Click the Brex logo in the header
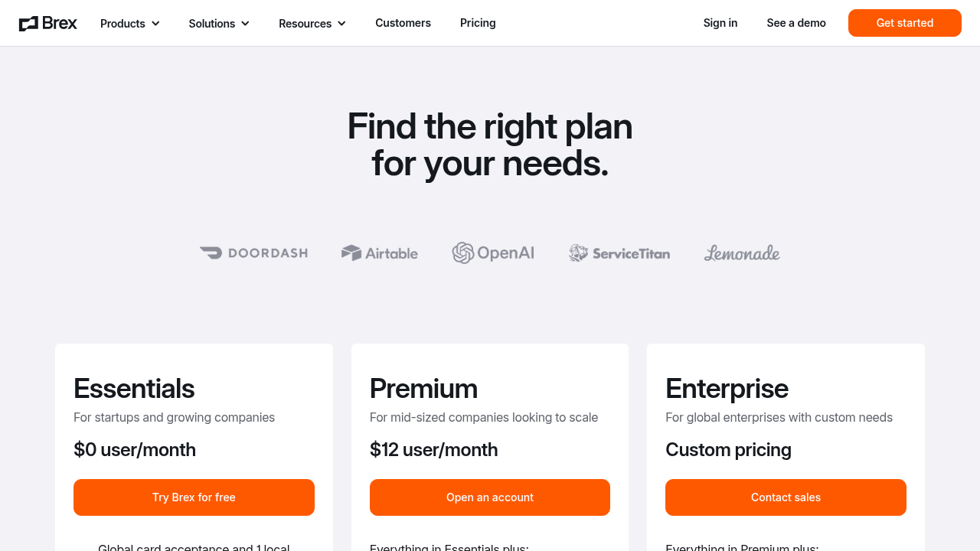 pyautogui.click(x=47, y=23)
